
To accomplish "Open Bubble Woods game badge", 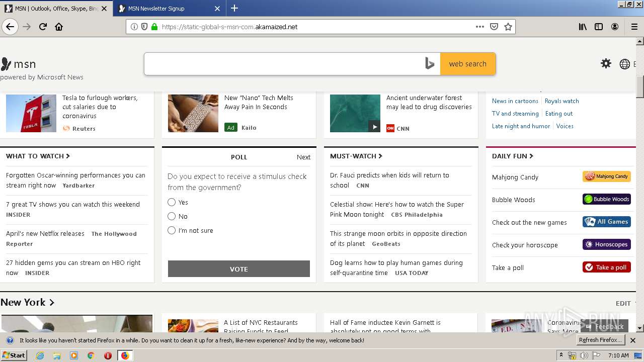I will pyautogui.click(x=607, y=199).
